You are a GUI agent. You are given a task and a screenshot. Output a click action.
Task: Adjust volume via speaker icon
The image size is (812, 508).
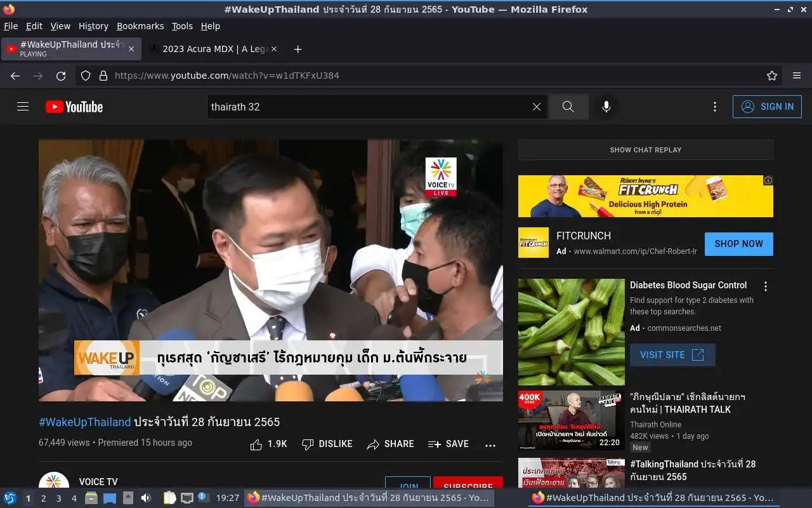click(146, 498)
